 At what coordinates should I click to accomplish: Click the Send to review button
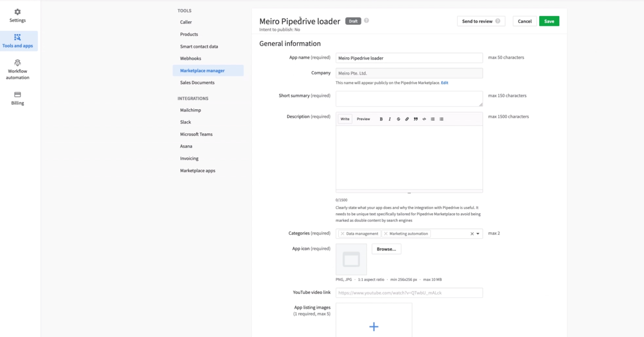477,21
